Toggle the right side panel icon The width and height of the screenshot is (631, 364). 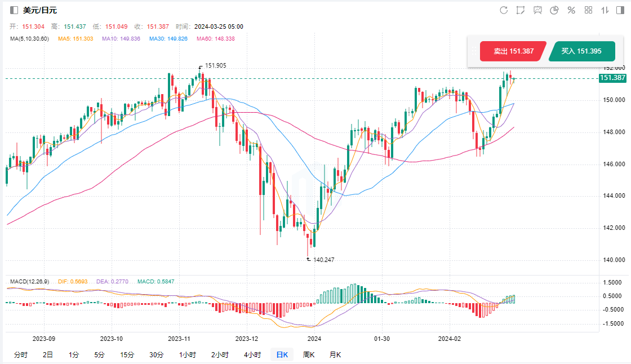tap(621, 10)
